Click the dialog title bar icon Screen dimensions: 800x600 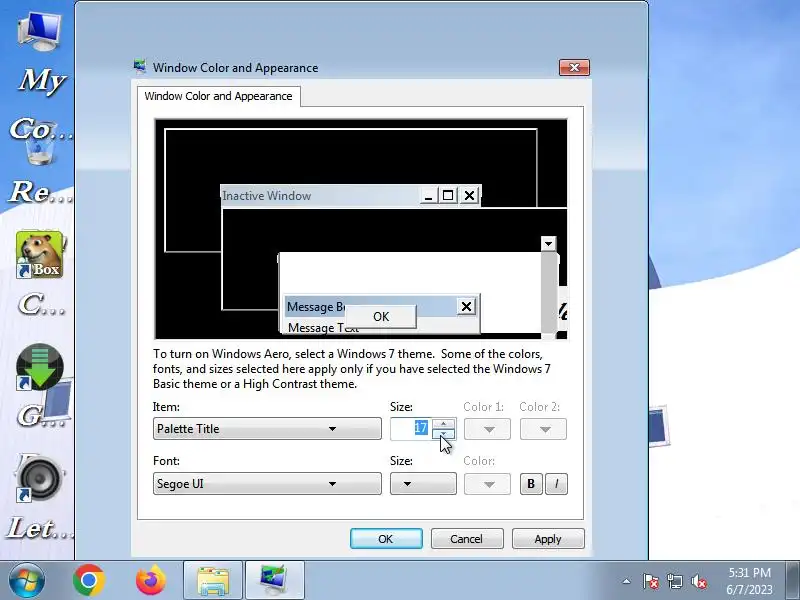point(139,67)
